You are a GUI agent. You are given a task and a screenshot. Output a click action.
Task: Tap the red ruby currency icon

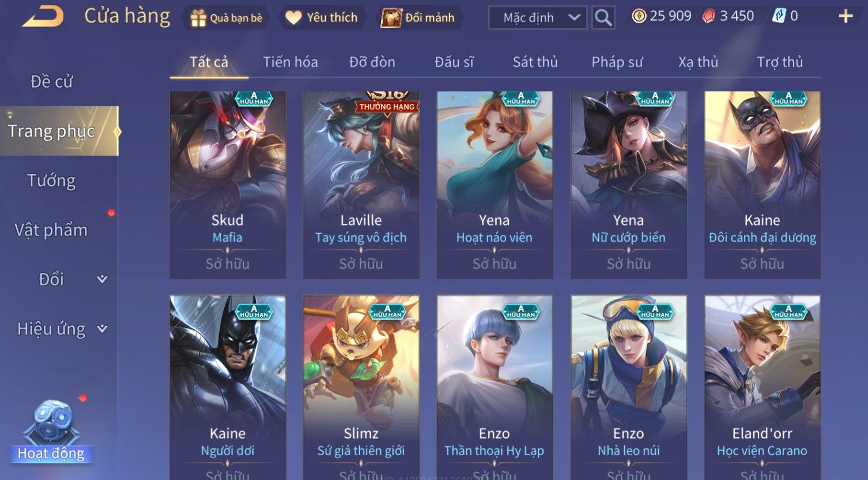[x=708, y=16]
